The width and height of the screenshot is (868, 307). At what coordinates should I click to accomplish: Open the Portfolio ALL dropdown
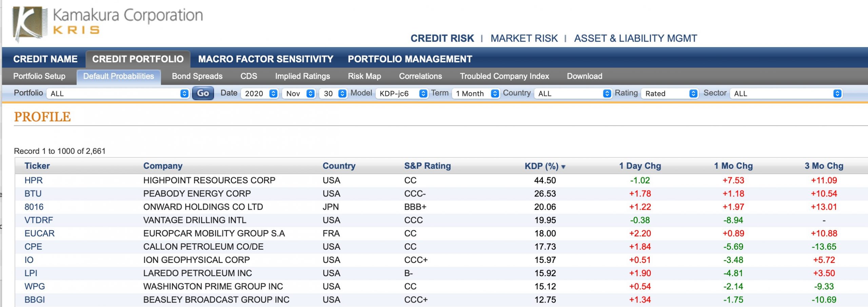(x=118, y=94)
